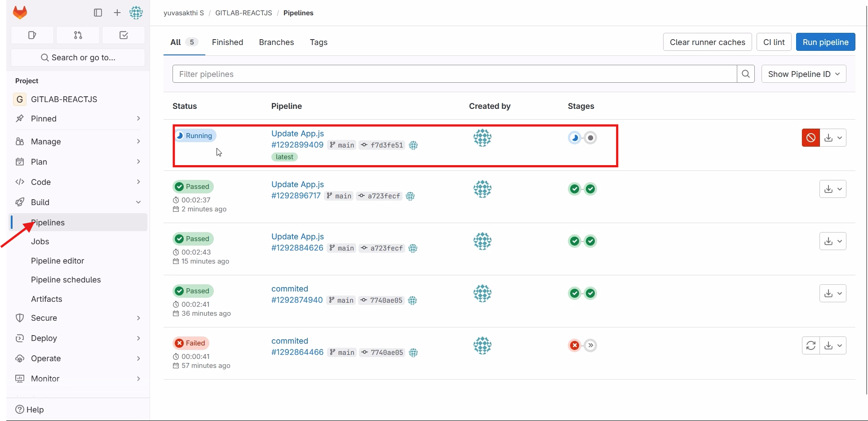Viewport: 868px width, 421px height.
Task: Click creator avatar for pipeline #1292874940
Action: (x=483, y=293)
